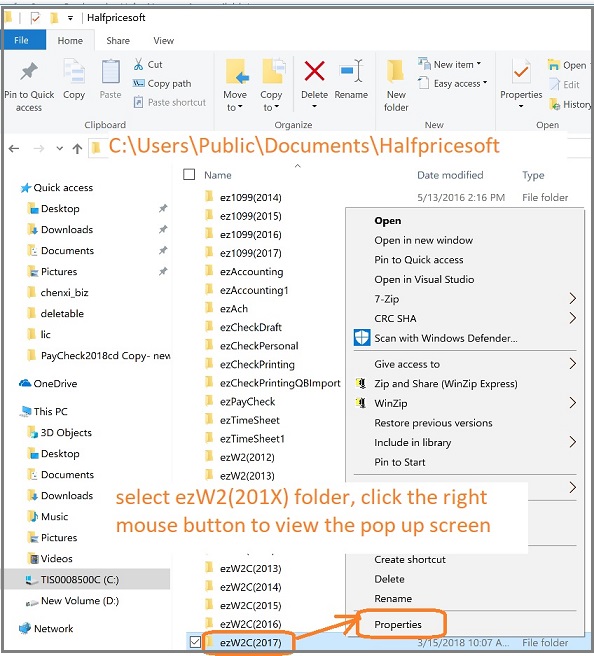Choose Properties in the context menu

(x=398, y=624)
